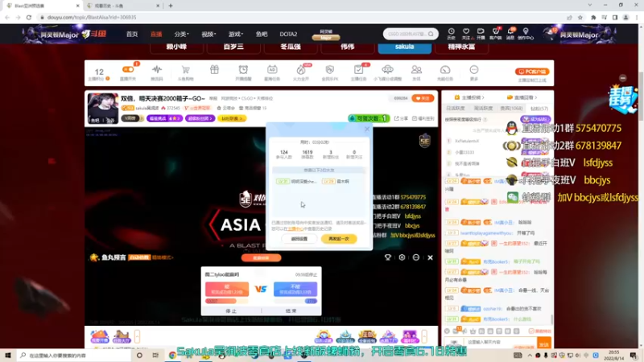The height and width of the screenshot is (362, 644).
Task: Switch to the 日活跃度 ranking tab
Action: coord(455,109)
